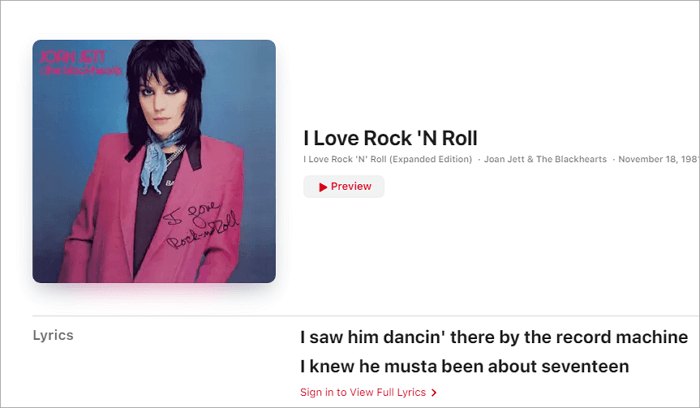The height and width of the screenshot is (408, 700).
Task: Select lyric line ending in seventeen
Action: [464, 366]
